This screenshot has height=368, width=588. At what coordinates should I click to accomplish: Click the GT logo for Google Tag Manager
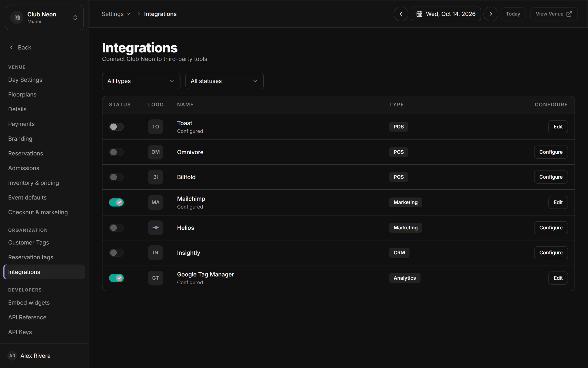coord(155,278)
